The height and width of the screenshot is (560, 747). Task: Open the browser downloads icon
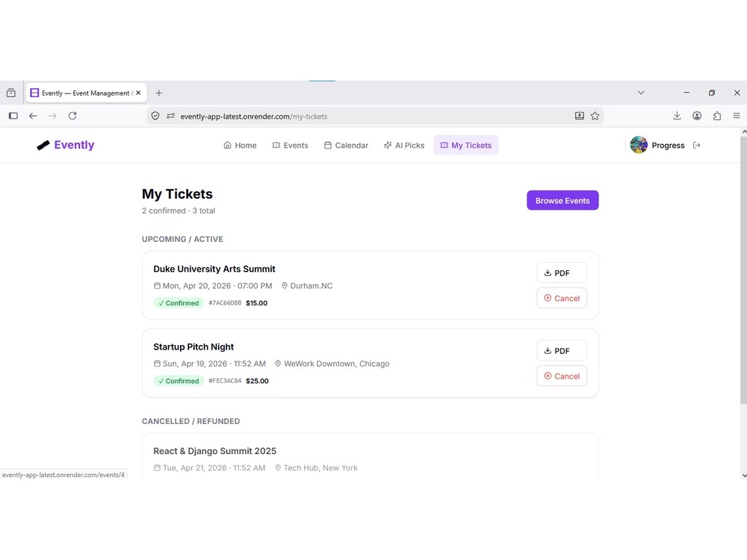coord(677,116)
